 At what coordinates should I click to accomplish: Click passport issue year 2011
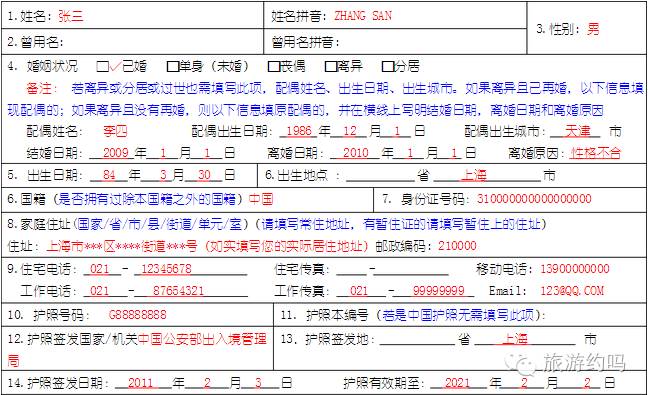(x=141, y=383)
